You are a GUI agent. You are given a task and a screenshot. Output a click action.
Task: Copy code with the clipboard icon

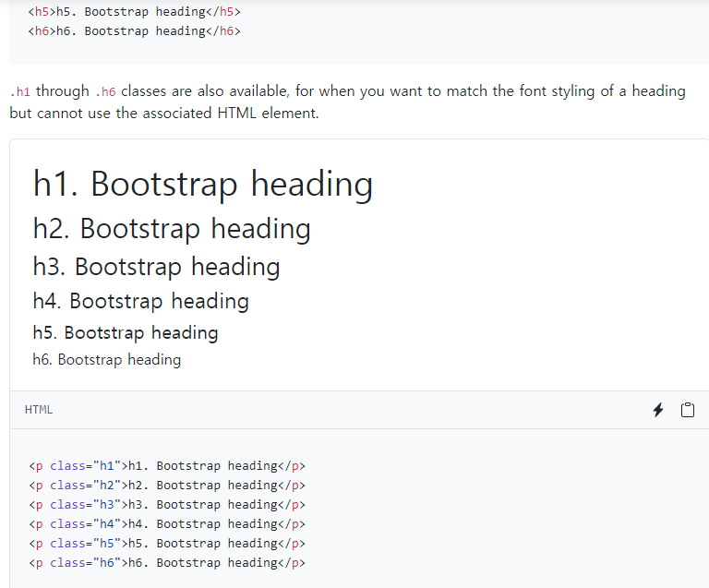pyautogui.click(x=687, y=410)
